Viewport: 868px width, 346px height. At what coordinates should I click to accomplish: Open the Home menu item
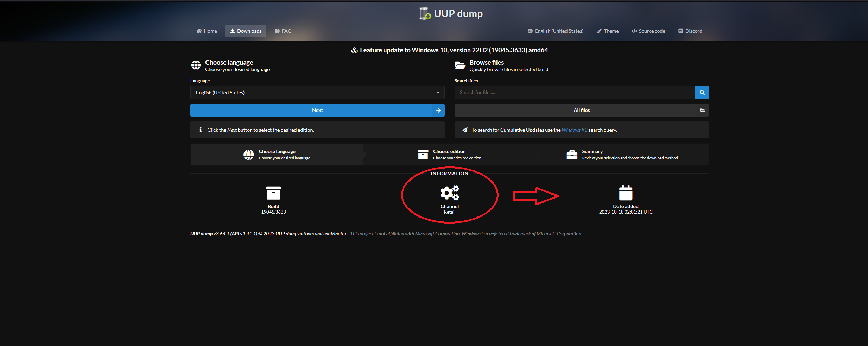(x=207, y=31)
